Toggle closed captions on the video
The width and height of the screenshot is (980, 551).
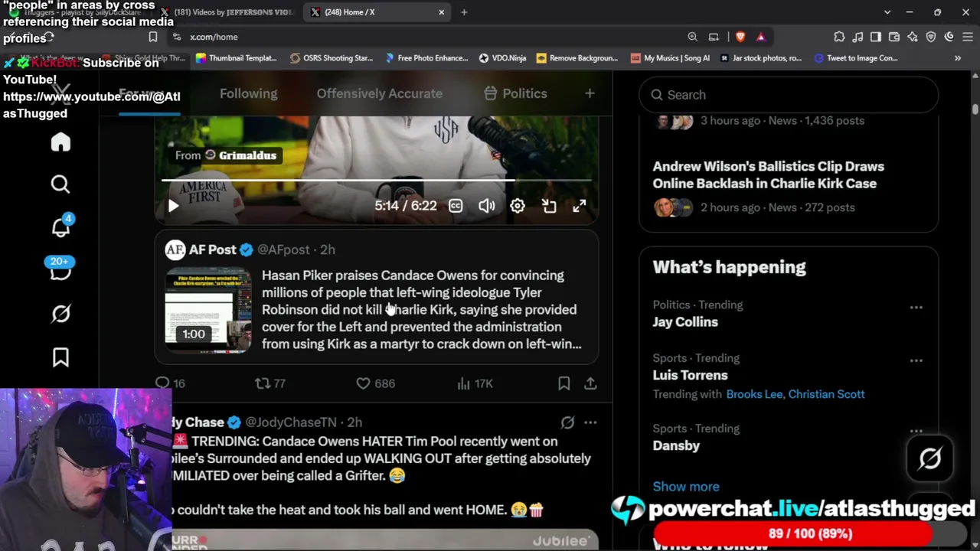click(456, 206)
